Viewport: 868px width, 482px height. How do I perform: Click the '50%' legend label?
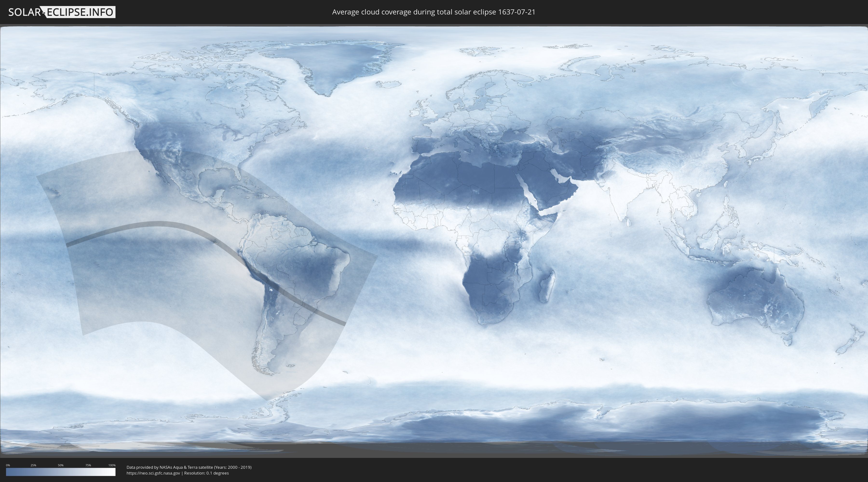click(61, 465)
